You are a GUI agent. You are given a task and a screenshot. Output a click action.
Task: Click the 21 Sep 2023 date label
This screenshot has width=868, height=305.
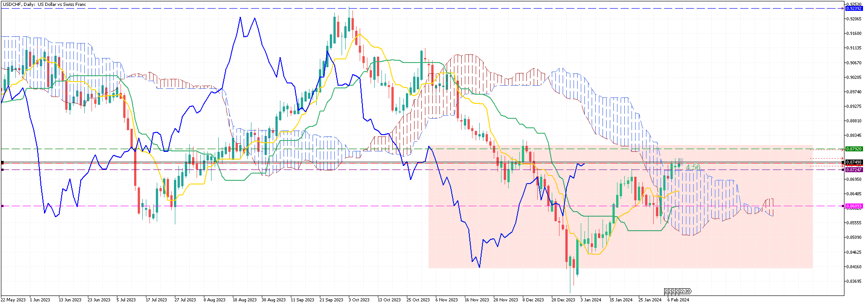coord(332,300)
